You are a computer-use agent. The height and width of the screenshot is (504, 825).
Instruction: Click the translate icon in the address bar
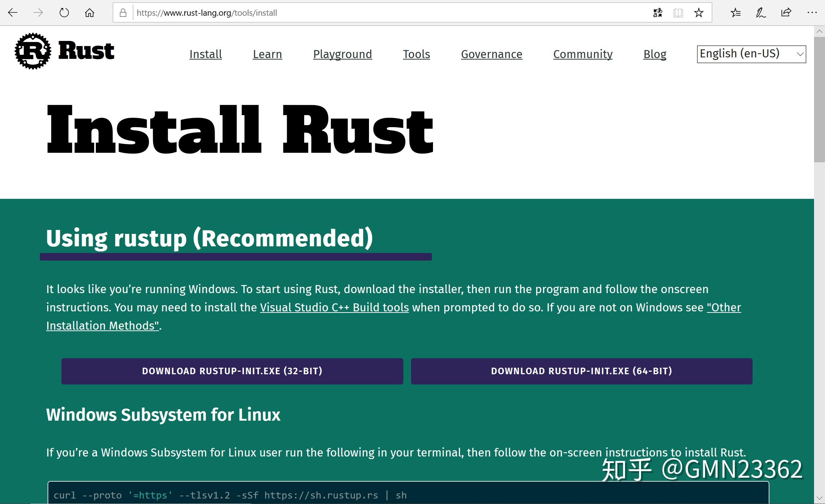[x=657, y=12]
